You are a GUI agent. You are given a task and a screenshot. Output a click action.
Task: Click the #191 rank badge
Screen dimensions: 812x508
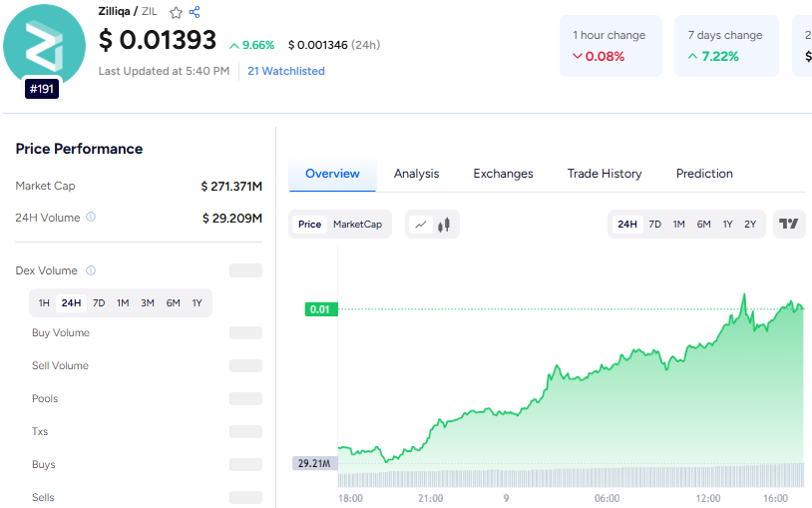click(42, 89)
